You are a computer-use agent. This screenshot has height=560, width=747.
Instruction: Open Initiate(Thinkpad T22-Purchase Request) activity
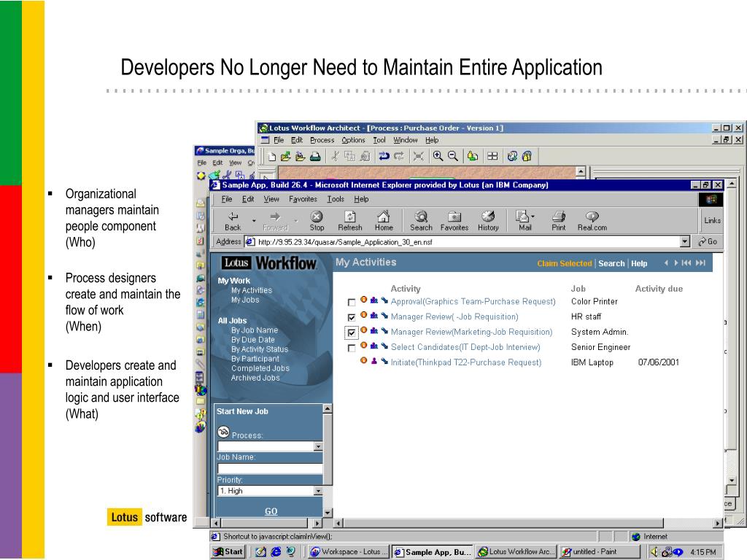point(466,362)
